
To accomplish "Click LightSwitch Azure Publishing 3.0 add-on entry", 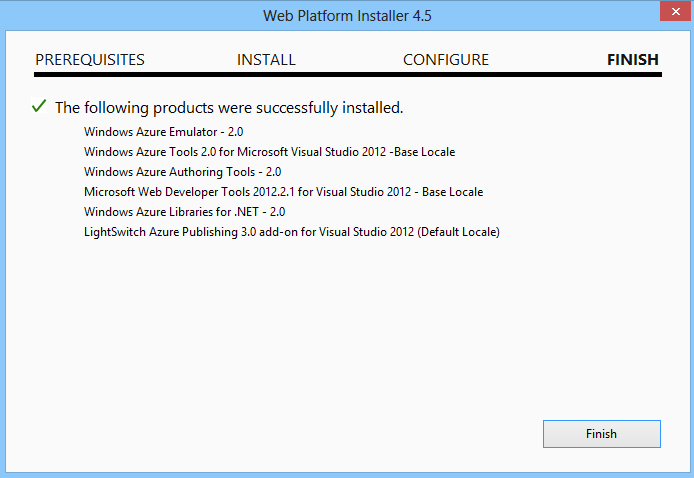I will [292, 232].
